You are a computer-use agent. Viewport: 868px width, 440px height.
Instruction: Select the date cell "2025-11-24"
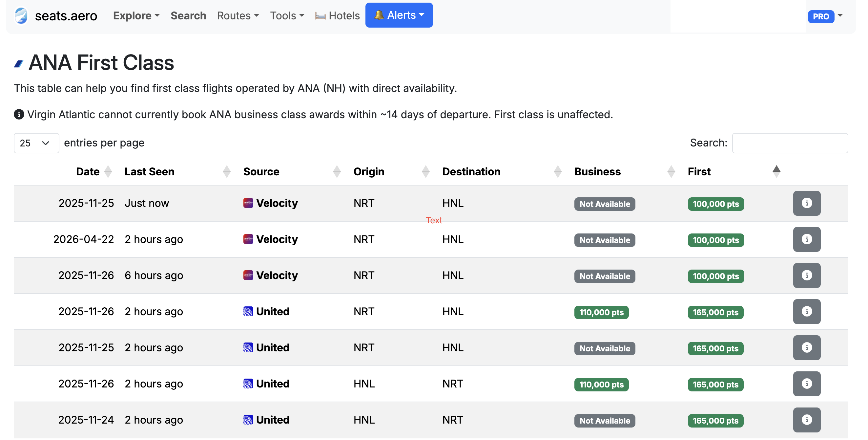(x=86, y=419)
